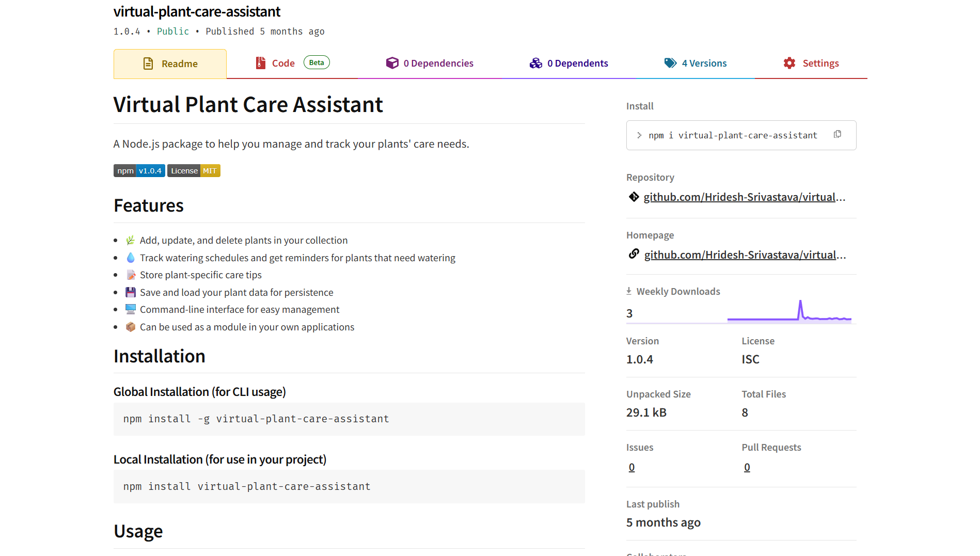Click the package box icon beside Dependencies
Image resolution: width=980 pixels, height=556 pixels.
(393, 62)
